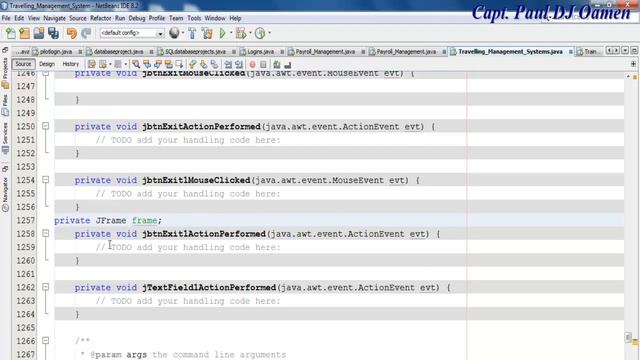Create a new file with toolbar icon
640x360 pixels.
(x=10, y=33)
